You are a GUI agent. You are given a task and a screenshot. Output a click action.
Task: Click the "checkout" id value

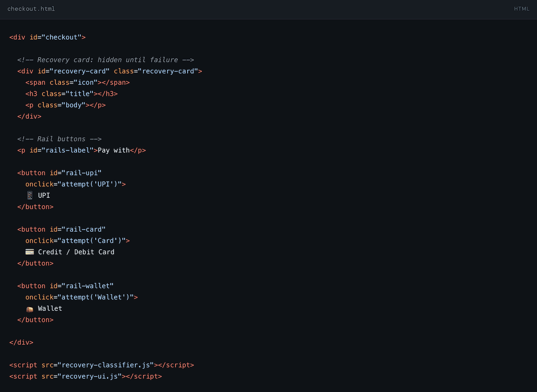pyautogui.click(x=61, y=37)
